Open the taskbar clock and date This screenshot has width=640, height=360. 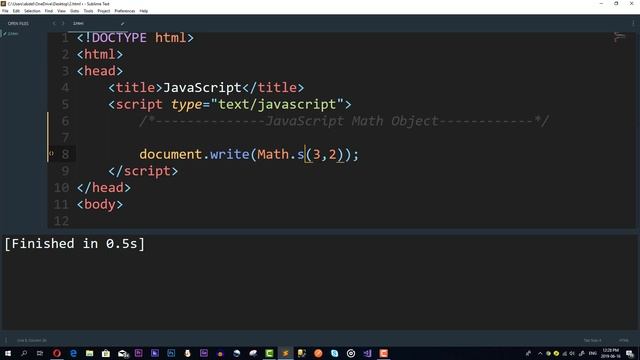[x=610, y=353]
